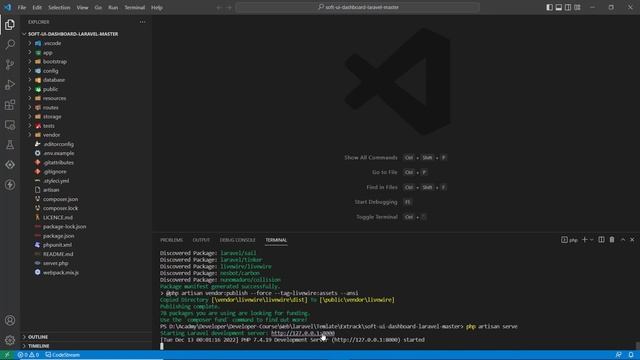Open the Extensions view

pyautogui.click(x=10, y=104)
